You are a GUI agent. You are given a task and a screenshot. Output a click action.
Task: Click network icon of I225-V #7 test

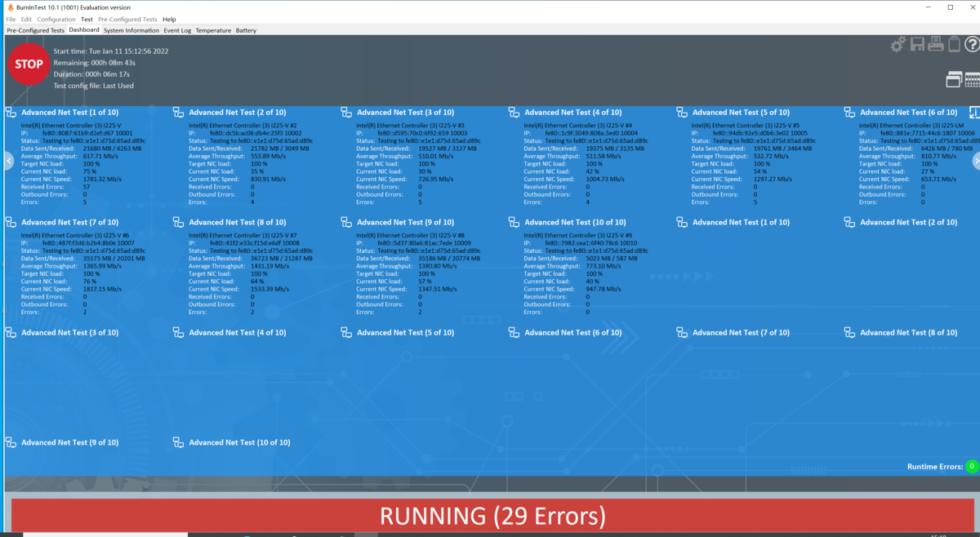click(179, 222)
